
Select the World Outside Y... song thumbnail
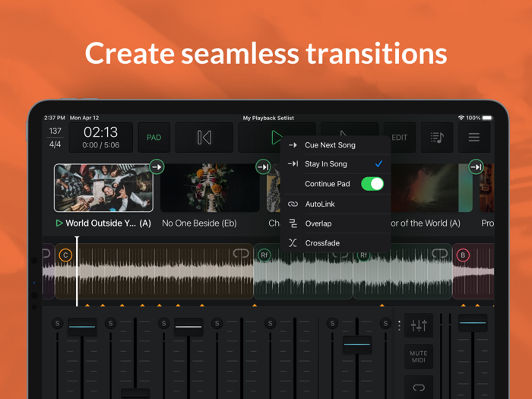(103, 188)
